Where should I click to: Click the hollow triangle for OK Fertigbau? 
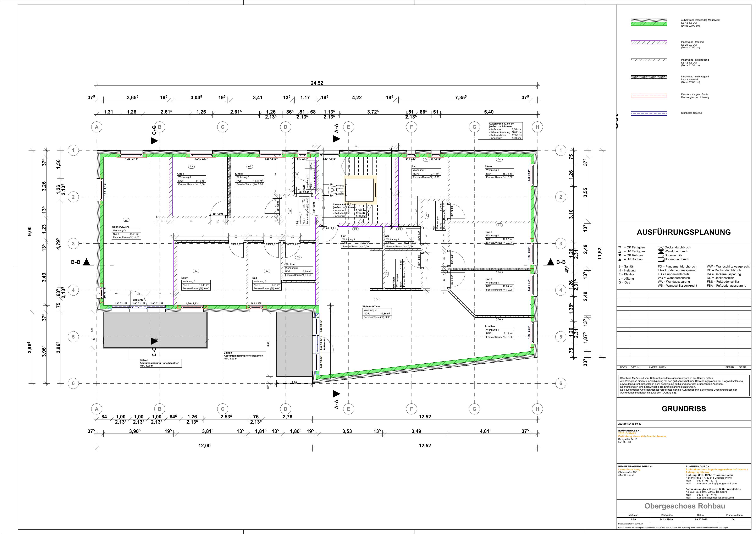[620, 248]
